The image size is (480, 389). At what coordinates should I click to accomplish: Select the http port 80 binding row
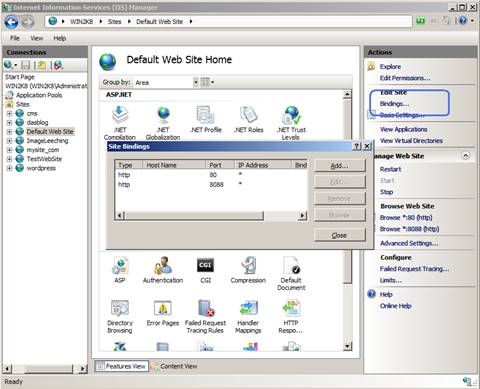tap(211, 175)
